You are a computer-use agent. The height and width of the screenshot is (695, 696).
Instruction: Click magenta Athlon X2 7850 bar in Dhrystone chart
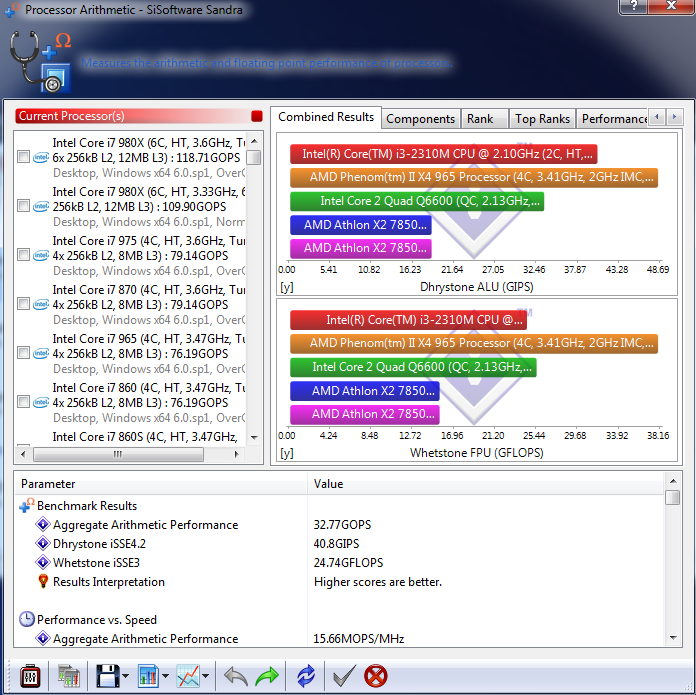tap(361, 248)
